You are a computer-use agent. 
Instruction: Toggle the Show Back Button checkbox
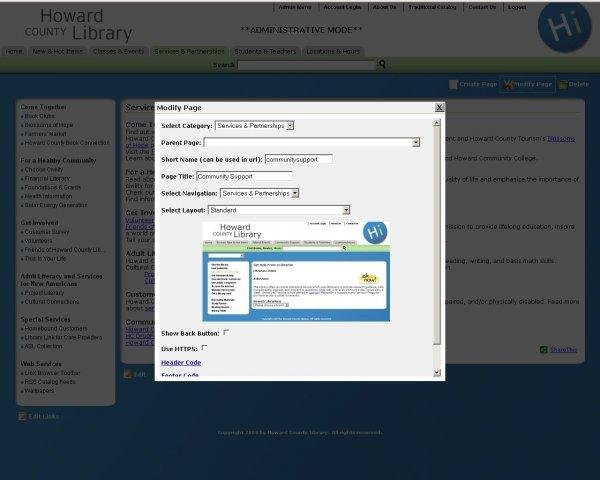[x=227, y=332]
